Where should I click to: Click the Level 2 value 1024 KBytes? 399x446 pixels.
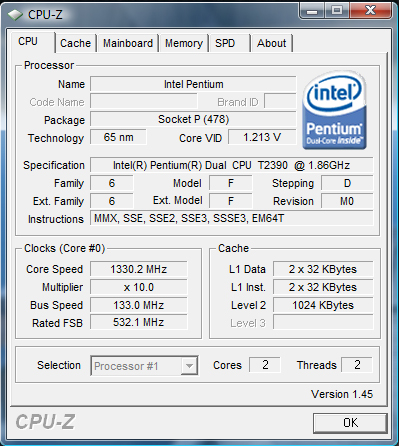[x=323, y=305]
